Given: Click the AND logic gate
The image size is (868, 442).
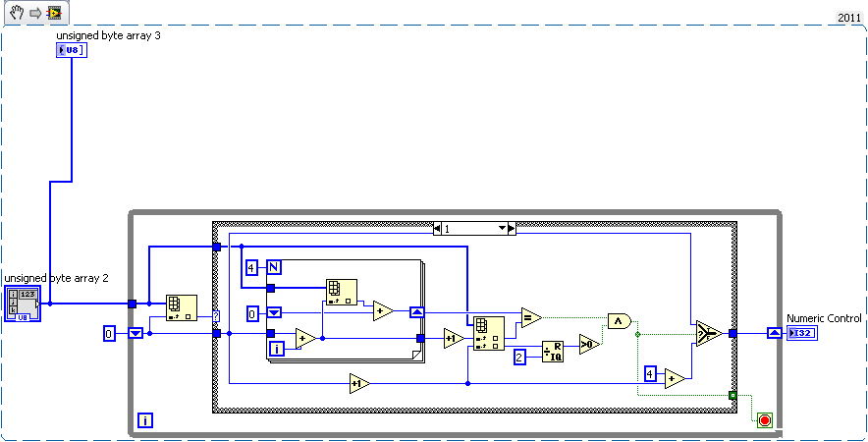Looking at the screenshot, I should (620, 321).
